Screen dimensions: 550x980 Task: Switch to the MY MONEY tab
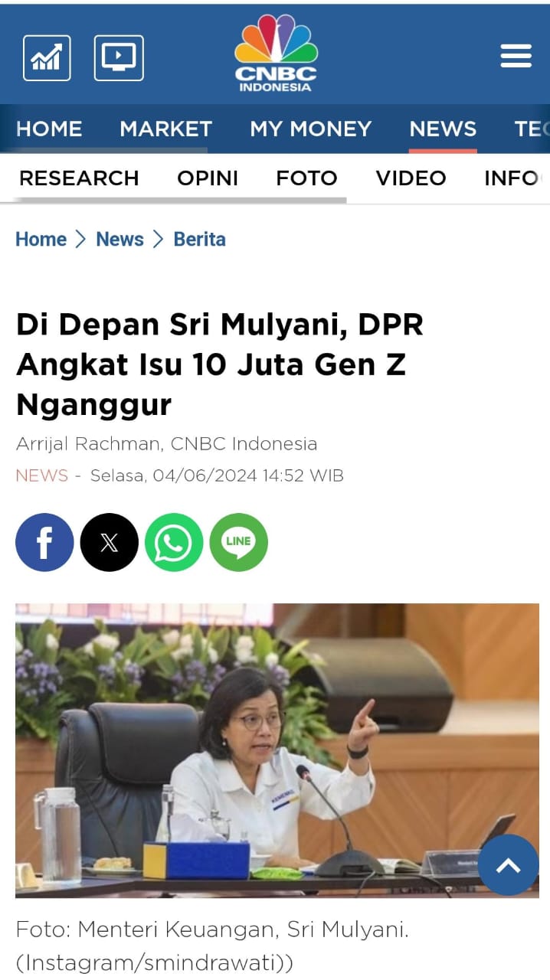[x=310, y=129]
